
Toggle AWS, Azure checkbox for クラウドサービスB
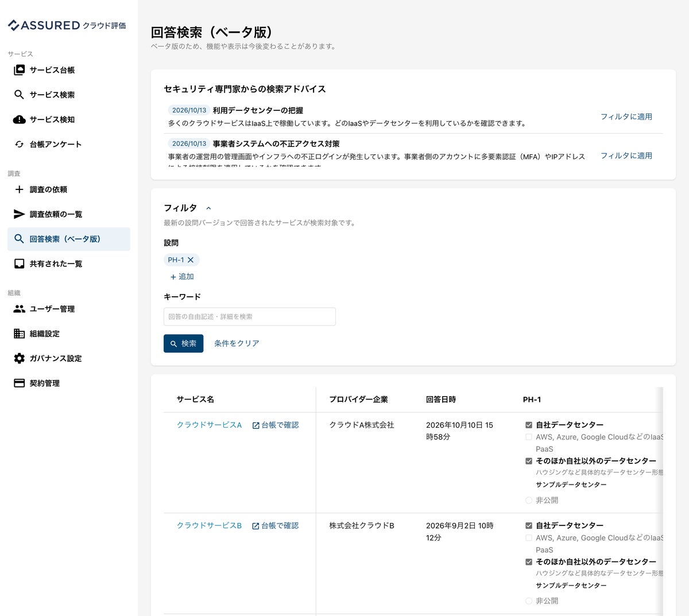[x=529, y=538]
